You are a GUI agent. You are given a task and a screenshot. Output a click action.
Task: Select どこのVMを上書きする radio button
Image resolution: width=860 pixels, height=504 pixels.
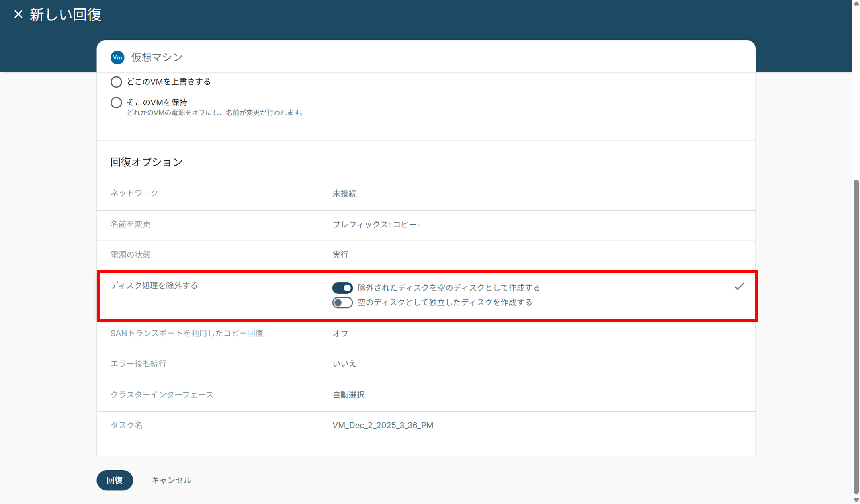click(116, 82)
